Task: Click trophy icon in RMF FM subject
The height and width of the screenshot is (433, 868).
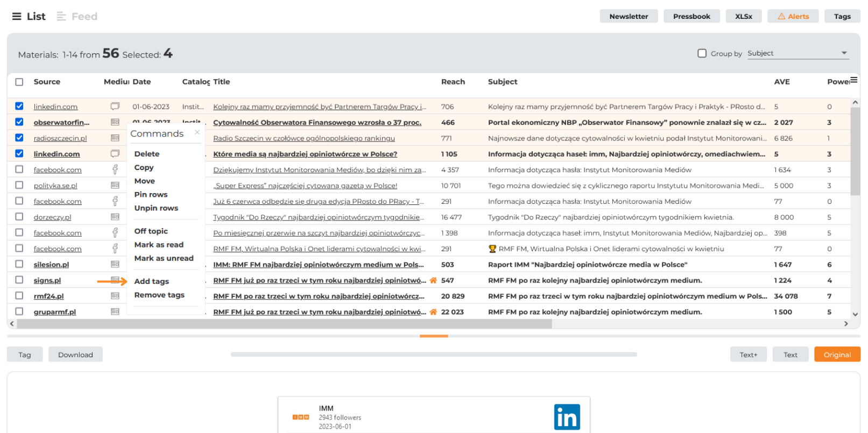Action: [492, 249]
